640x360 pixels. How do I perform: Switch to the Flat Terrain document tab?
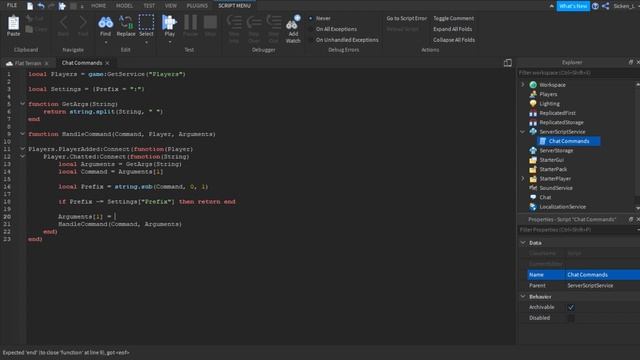(x=28, y=63)
